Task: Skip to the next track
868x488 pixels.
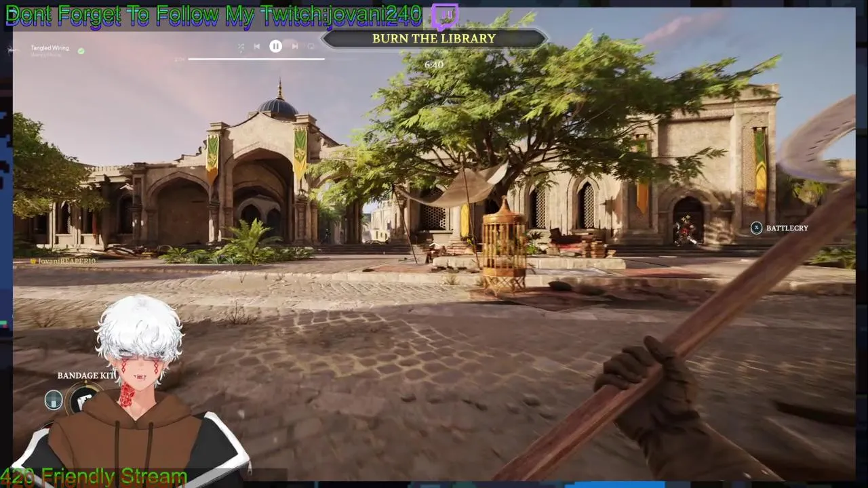Action: [x=294, y=46]
